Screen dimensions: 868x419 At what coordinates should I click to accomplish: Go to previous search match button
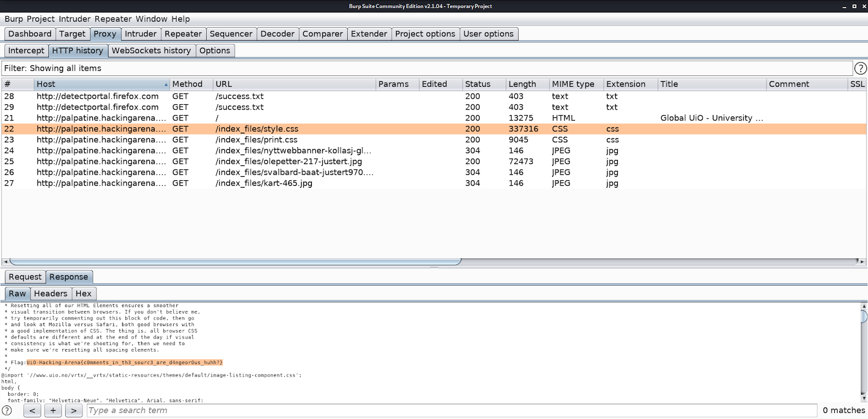[x=32, y=410]
